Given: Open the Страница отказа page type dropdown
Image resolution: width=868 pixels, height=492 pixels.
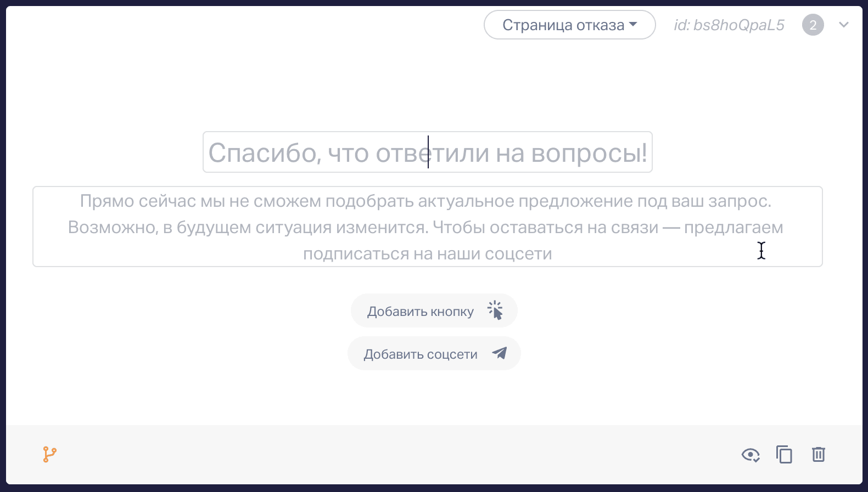Looking at the screenshot, I should click(569, 25).
